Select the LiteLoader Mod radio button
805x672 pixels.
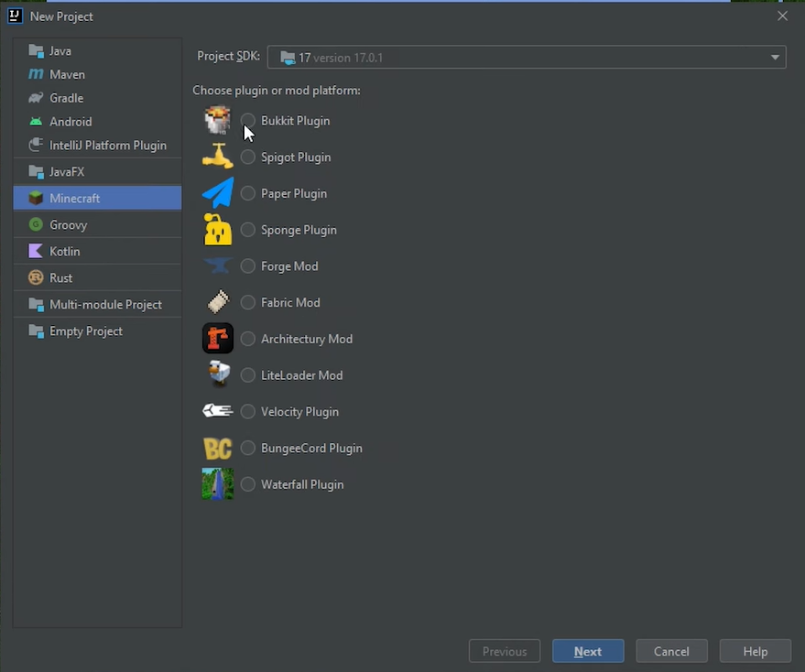[248, 375]
